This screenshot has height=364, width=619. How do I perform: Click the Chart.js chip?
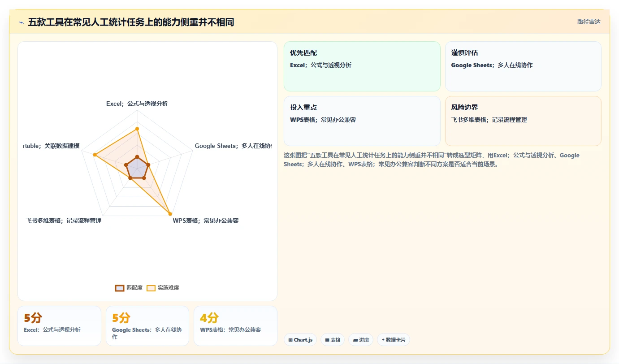pos(300,340)
